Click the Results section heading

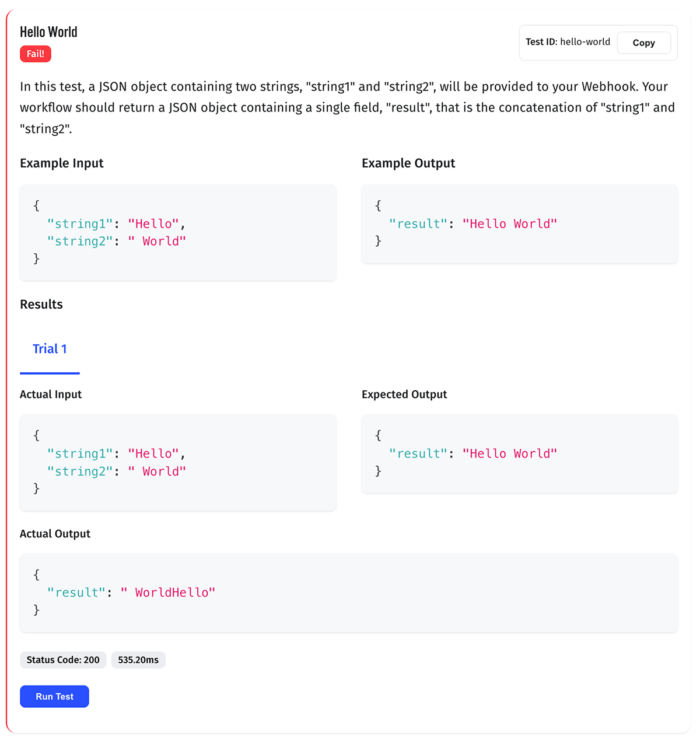41,305
